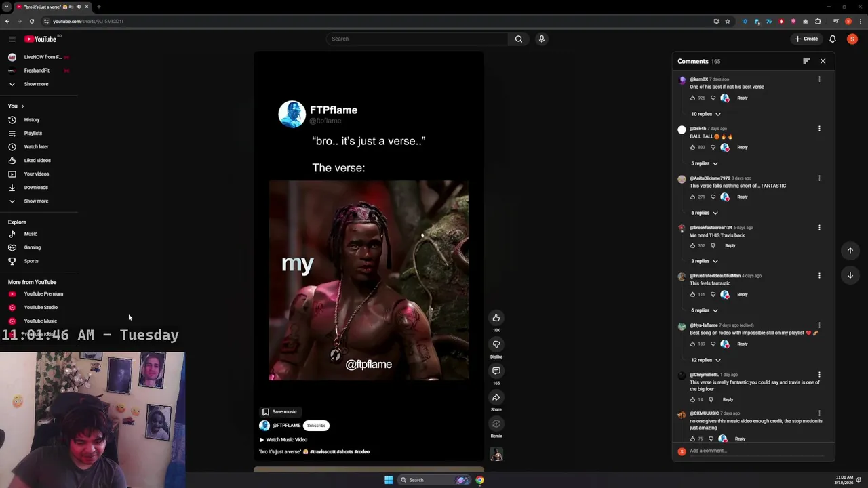This screenshot has width=868, height=488.
Task: Like the Short with thumbs-up button
Action: pos(496,318)
